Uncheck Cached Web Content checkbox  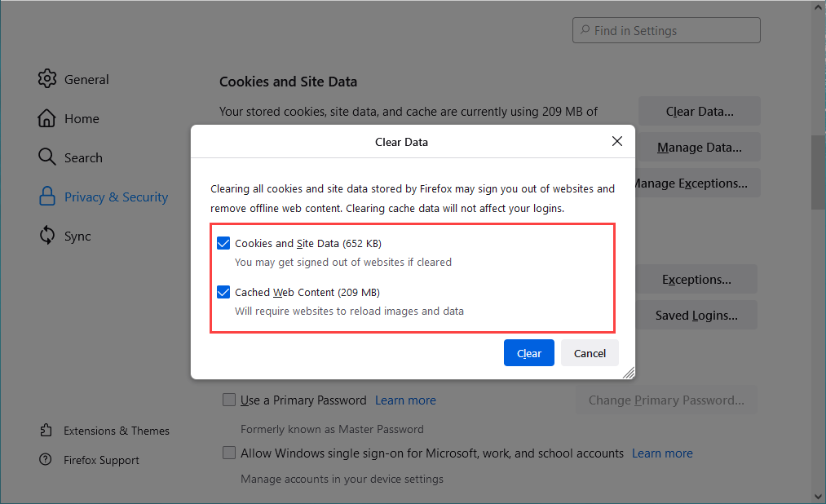tap(223, 292)
